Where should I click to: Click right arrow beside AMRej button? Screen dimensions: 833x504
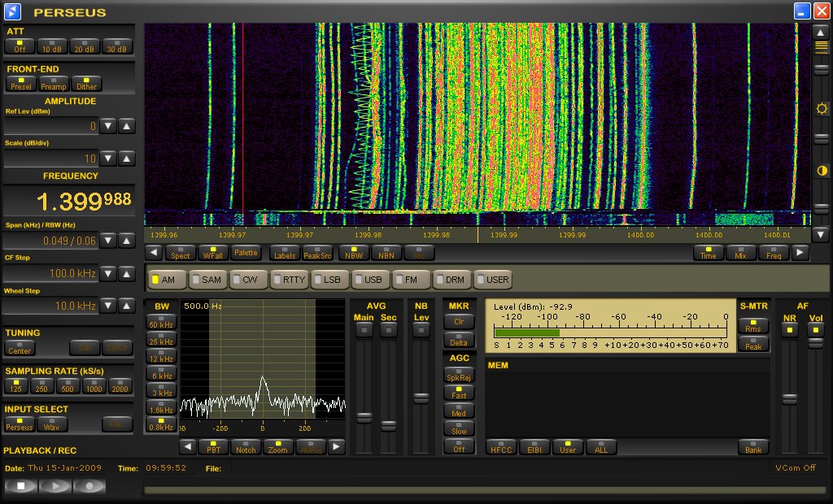click(336, 446)
